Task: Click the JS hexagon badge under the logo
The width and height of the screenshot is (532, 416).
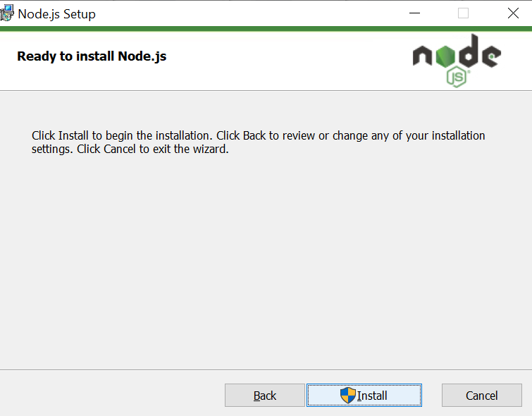Action: [x=457, y=77]
